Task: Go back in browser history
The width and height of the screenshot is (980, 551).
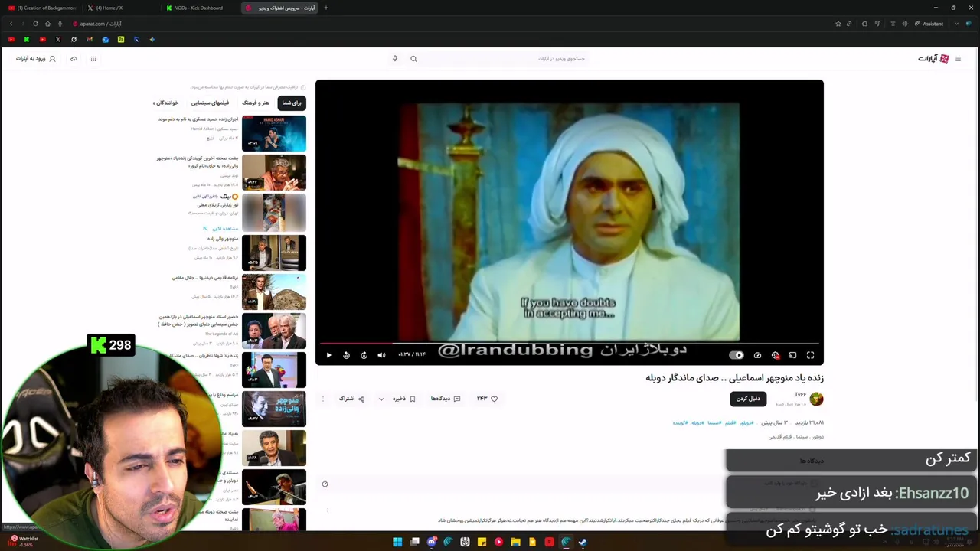Action: [x=11, y=24]
